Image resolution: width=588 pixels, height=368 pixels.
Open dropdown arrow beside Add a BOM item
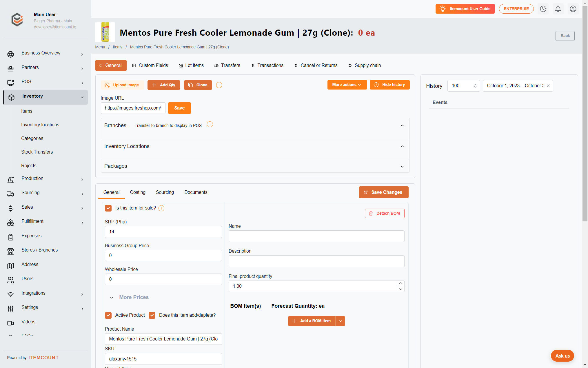pos(341,321)
